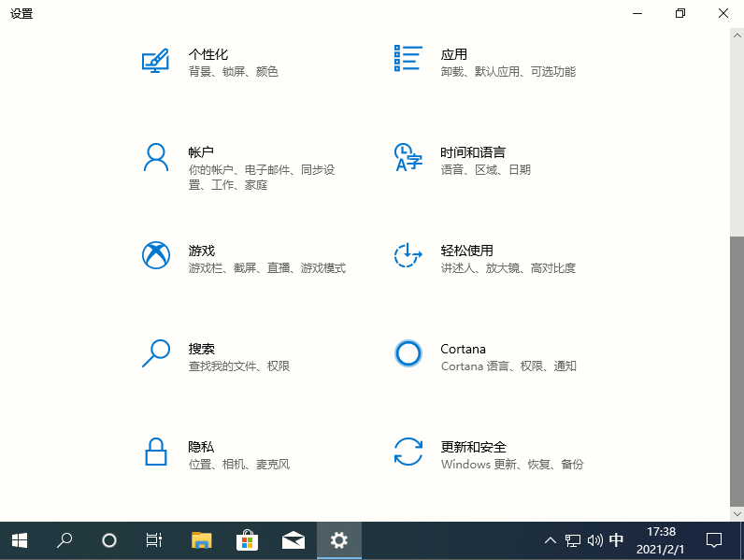Open Task View from the taskbar
The image size is (744, 560).
pos(154,540)
